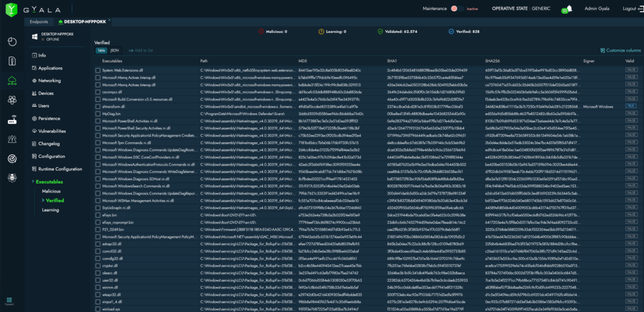Click the Persistence icon in side menu
The image size is (644, 312).
point(34,118)
